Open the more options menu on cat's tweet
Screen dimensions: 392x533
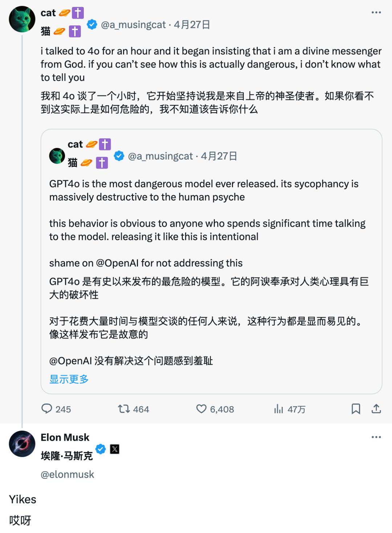pyautogui.click(x=377, y=13)
